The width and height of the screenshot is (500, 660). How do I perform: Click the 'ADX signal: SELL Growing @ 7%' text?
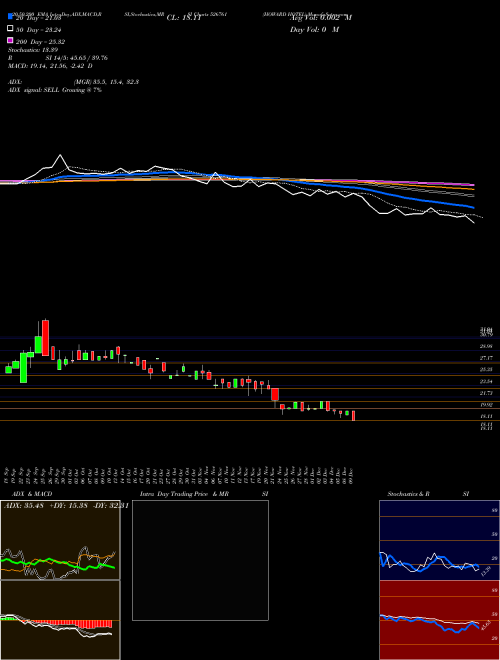pos(55,90)
